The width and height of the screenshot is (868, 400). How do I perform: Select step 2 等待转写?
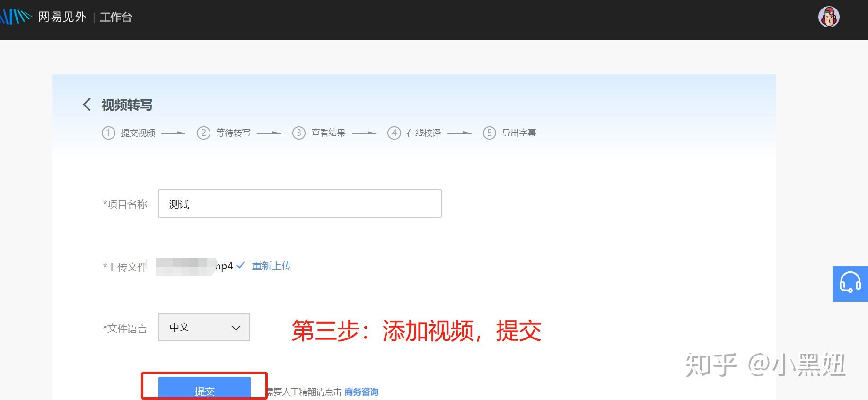click(x=224, y=133)
